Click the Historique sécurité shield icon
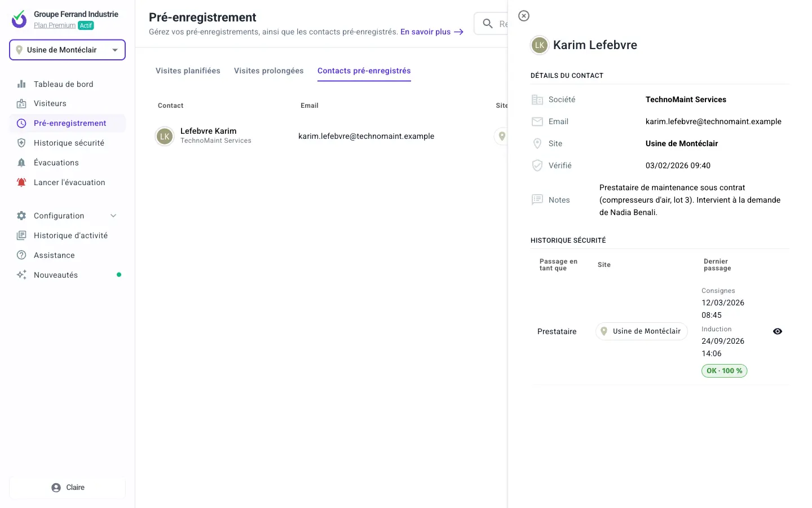The height and width of the screenshot is (508, 812). [21, 143]
